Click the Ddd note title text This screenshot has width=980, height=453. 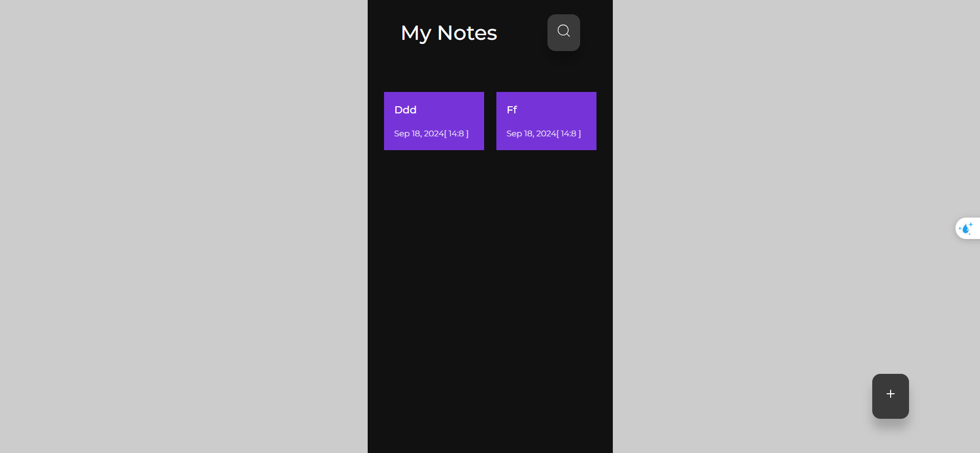[405, 110]
